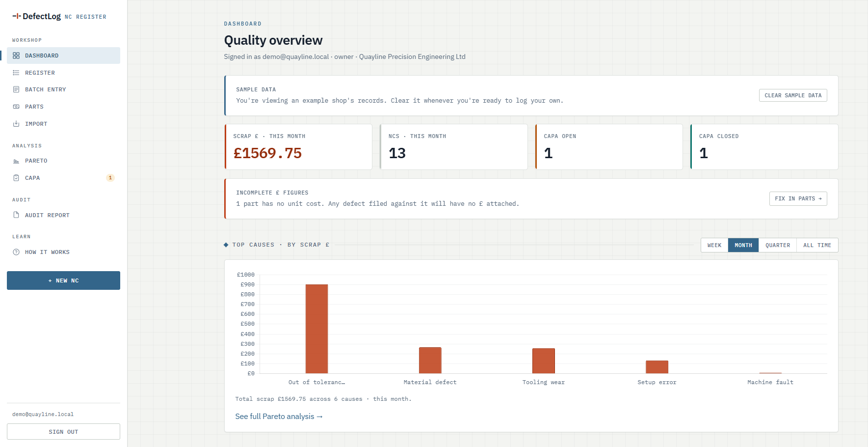Open the Import page
868x447 pixels.
pos(63,124)
